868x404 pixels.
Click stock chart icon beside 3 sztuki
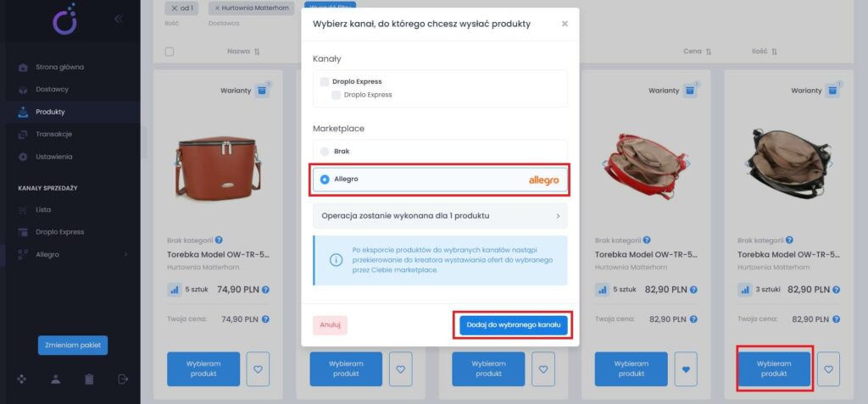(x=745, y=290)
